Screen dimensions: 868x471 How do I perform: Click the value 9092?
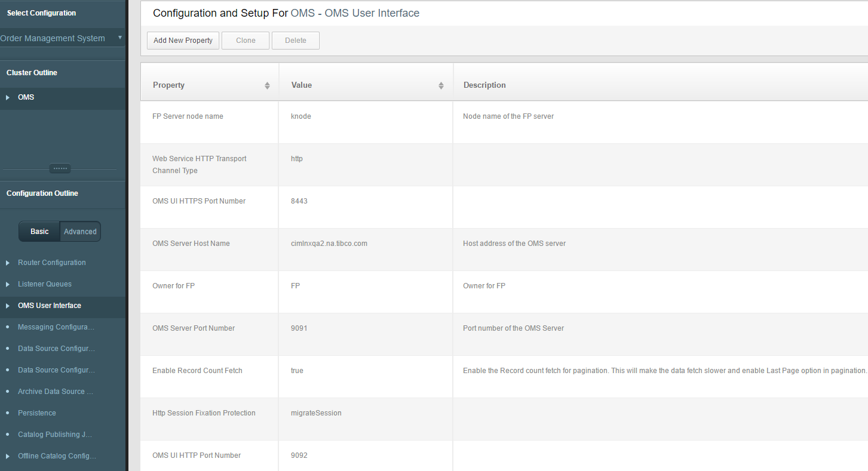tap(299, 455)
